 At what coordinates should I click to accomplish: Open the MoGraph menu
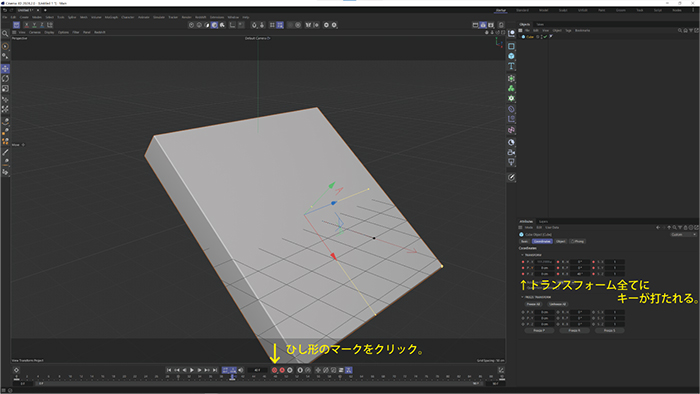[111, 17]
